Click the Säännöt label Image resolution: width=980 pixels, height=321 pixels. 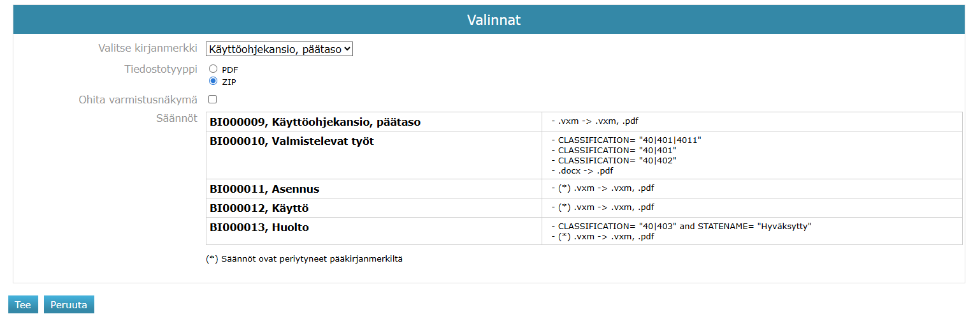point(177,118)
